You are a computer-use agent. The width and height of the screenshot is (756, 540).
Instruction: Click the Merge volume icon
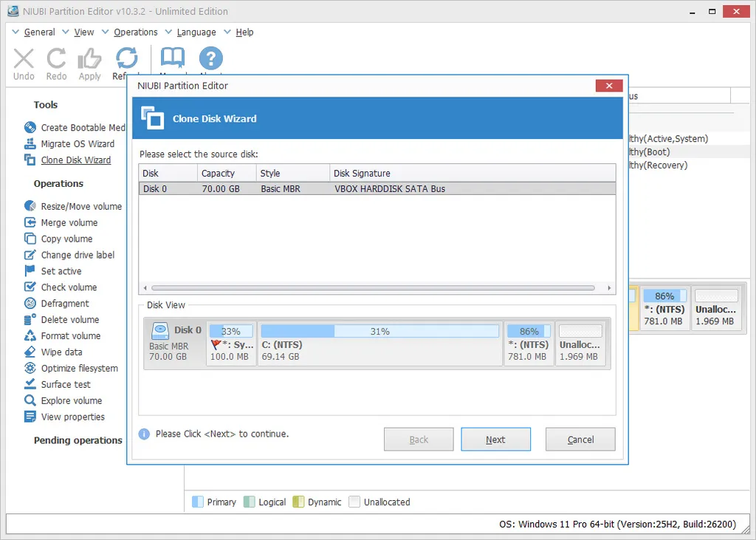click(30, 222)
